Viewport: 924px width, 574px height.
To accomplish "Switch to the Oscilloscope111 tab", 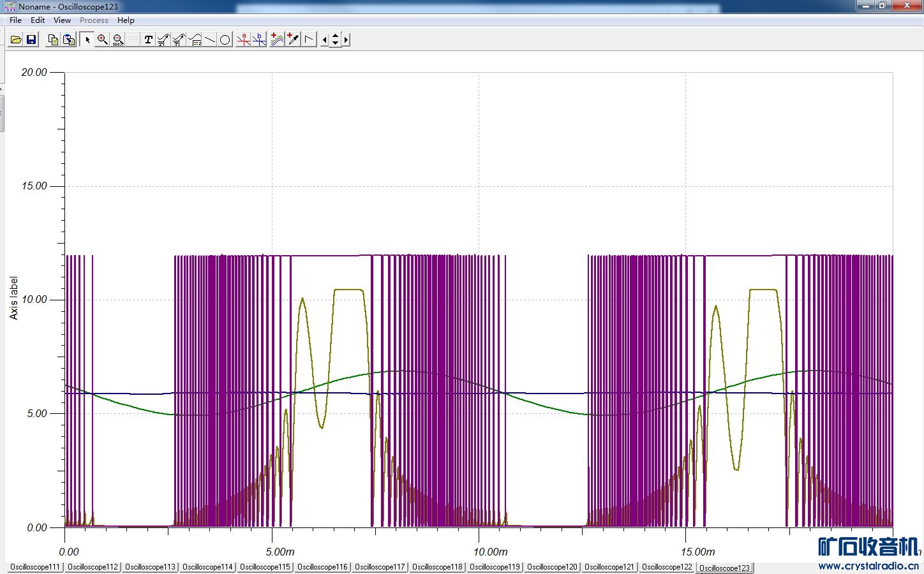I will click(35, 567).
